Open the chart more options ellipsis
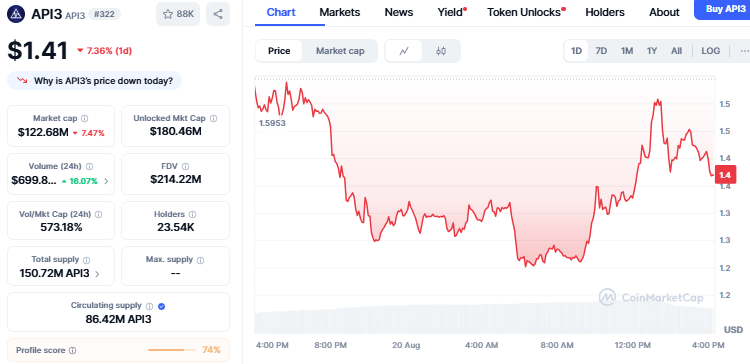The image size is (750, 364). pos(744,51)
